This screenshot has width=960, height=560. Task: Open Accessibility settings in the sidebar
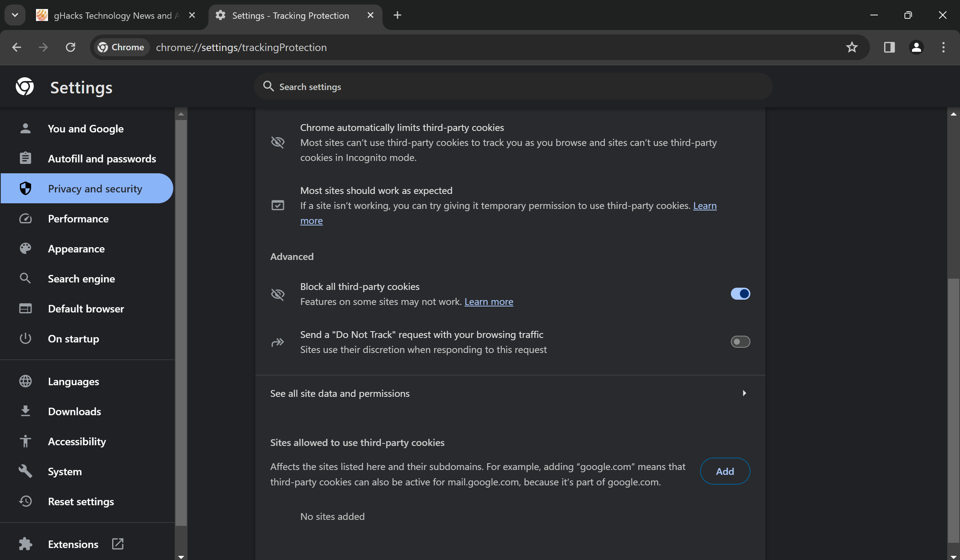pos(76,441)
